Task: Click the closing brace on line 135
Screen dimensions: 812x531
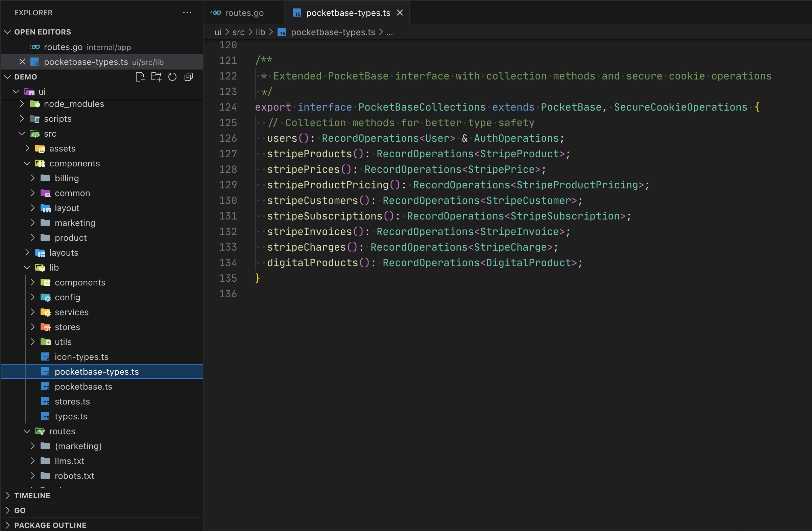Action: pos(258,278)
